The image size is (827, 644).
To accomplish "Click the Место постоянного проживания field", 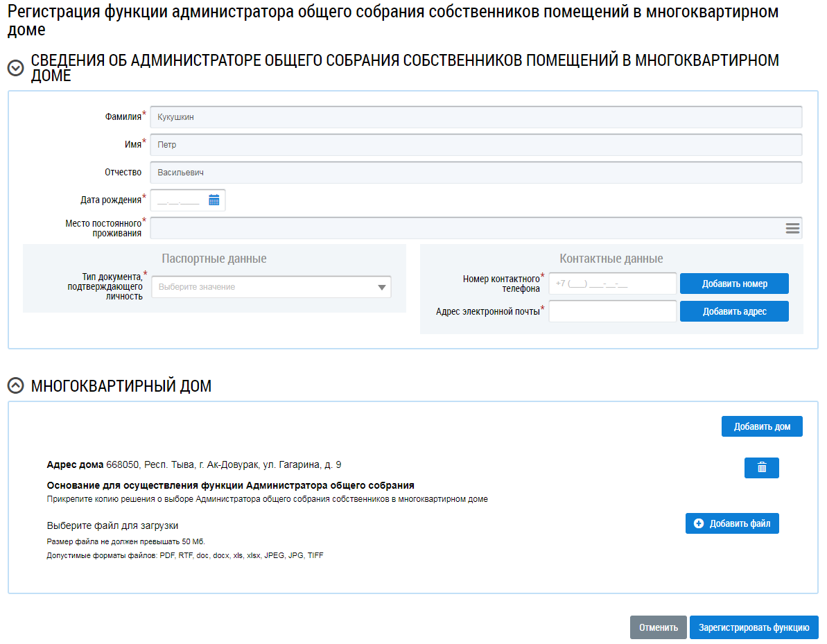I will (464, 228).
